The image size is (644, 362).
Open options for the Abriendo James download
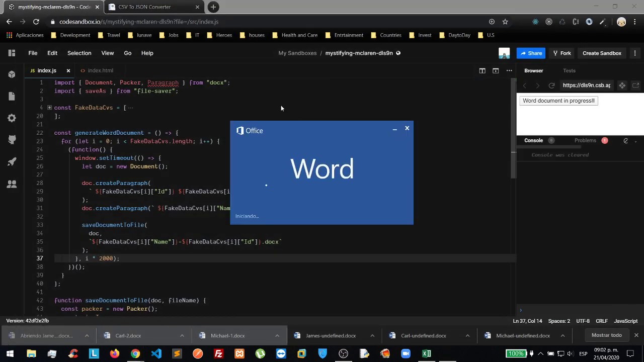tap(87, 335)
